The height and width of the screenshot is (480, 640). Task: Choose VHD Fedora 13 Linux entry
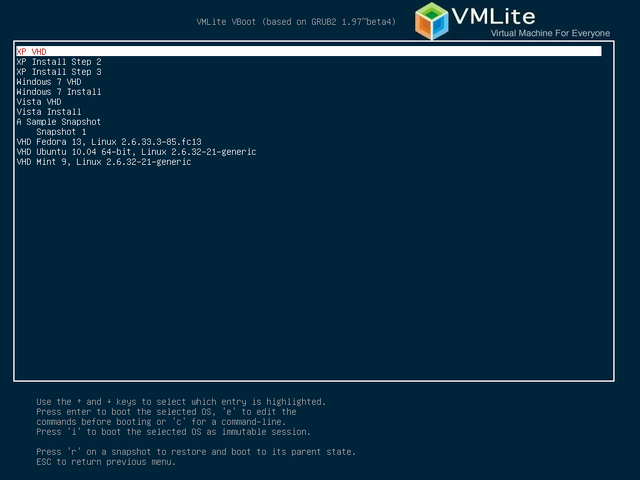[x=109, y=142]
